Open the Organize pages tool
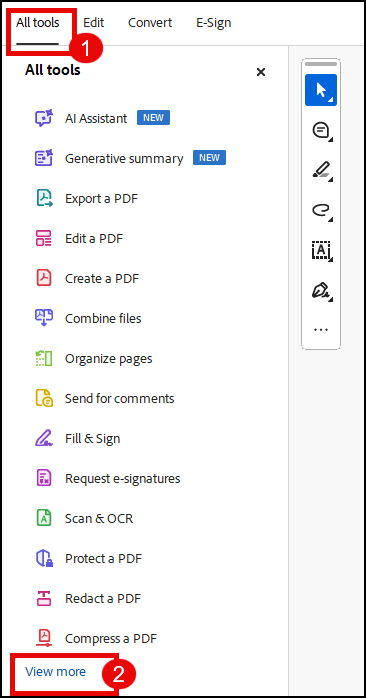The image size is (366, 698). pos(108,358)
